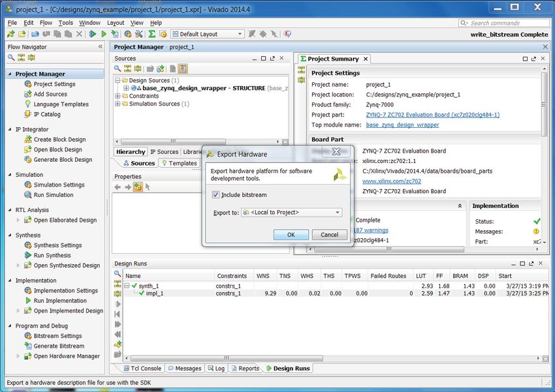The width and height of the screenshot is (555, 392).
Task: Click Open Block Design in Flow Navigator
Action: (x=57, y=149)
